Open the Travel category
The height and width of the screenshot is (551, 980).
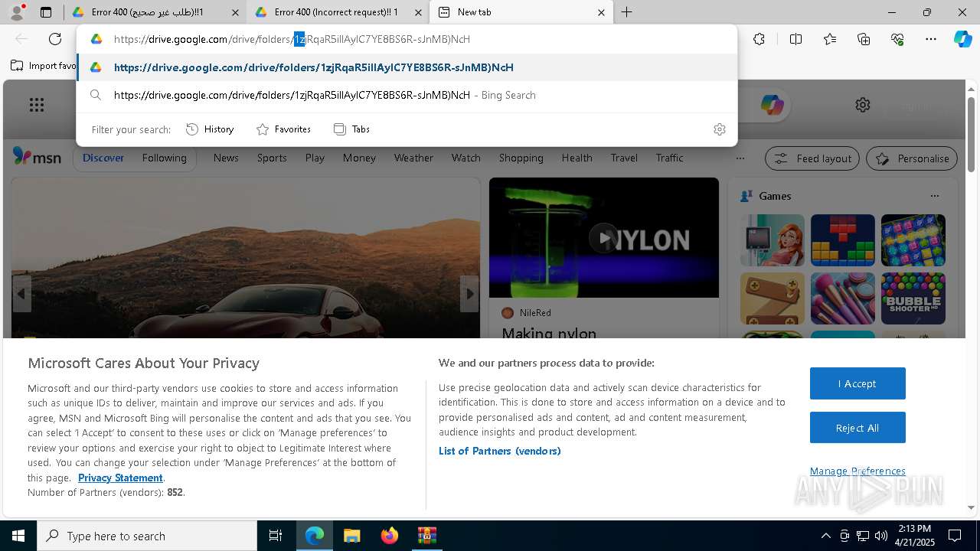point(624,158)
